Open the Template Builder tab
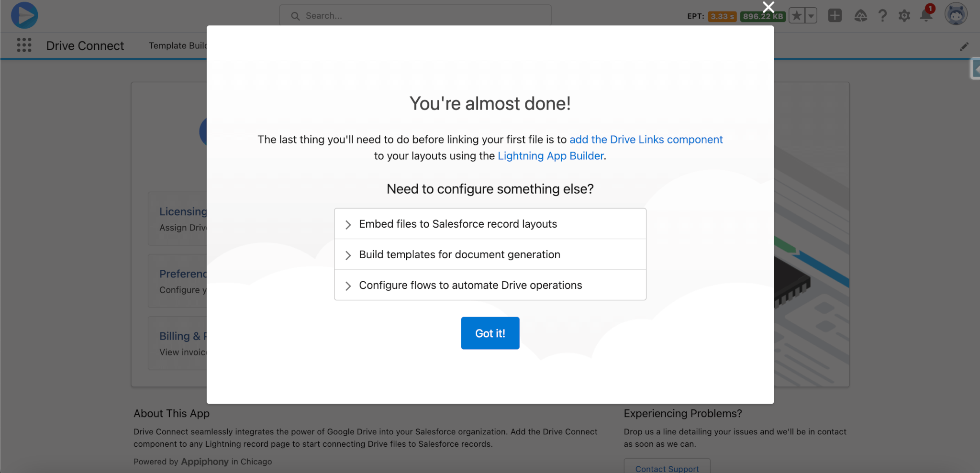The width and height of the screenshot is (980, 473). click(178, 45)
